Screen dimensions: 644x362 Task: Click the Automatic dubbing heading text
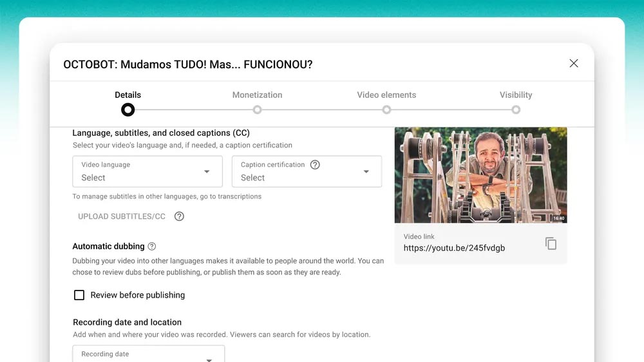coord(108,246)
